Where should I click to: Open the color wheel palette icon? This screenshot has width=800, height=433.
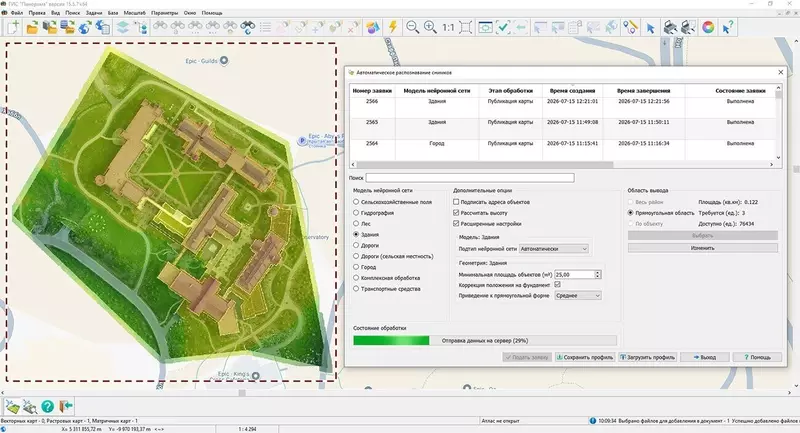[x=708, y=27]
